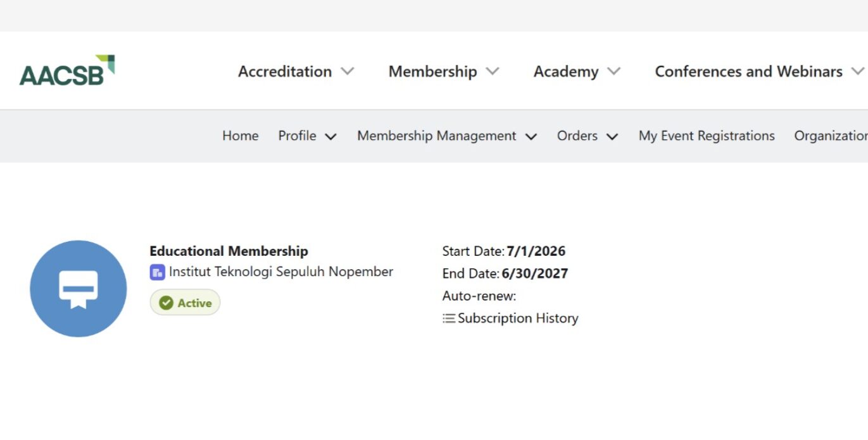This screenshot has height=440, width=868.
Task: Click the list icon beside Subscription History
Action: [x=449, y=318]
